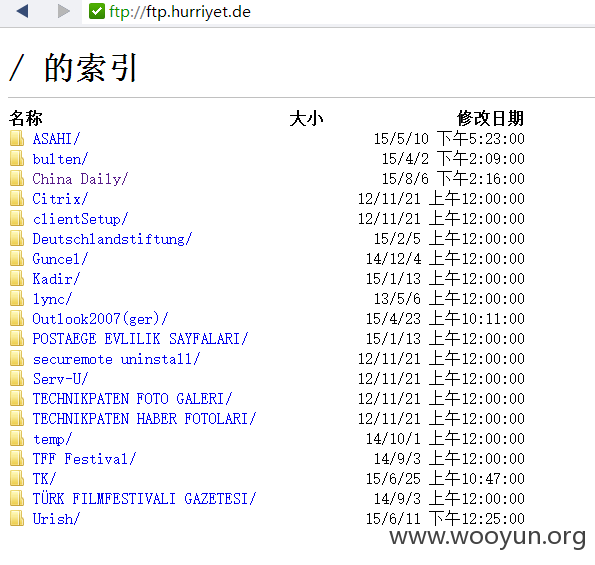Open the Citrix/ directory link
The image size is (595, 565).
60,199
